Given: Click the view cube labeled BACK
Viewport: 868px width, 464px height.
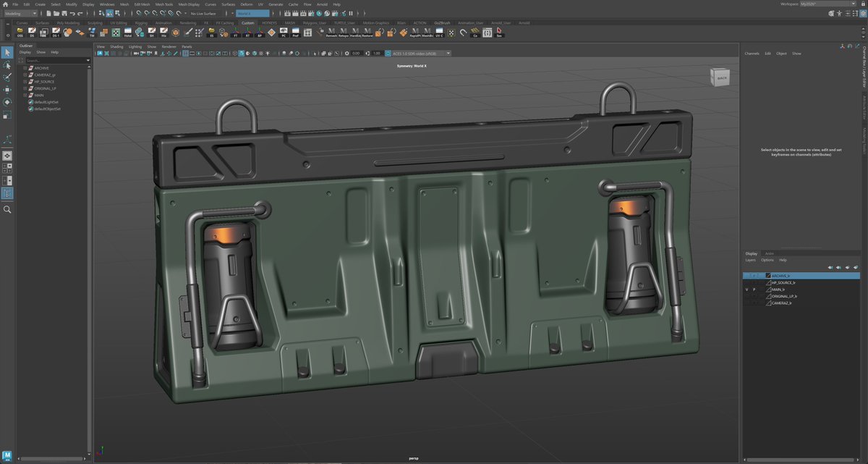Looking at the screenshot, I should pos(720,77).
